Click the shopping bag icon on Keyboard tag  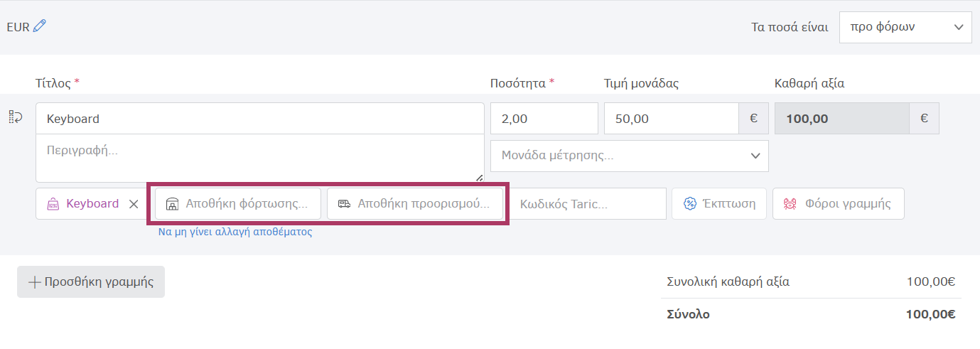click(53, 204)
